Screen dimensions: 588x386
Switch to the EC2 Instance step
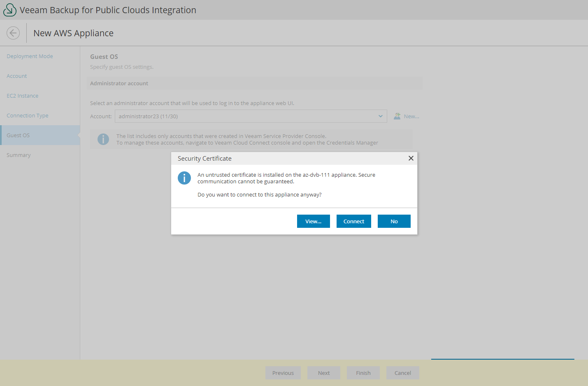[22, 96]
